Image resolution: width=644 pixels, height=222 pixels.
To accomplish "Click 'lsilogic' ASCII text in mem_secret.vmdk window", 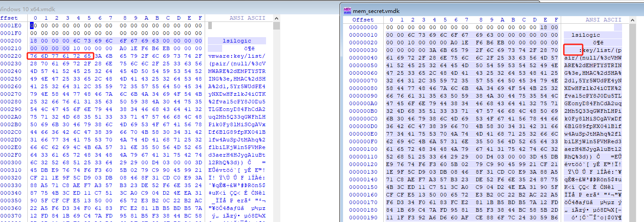I will point(585,35).
